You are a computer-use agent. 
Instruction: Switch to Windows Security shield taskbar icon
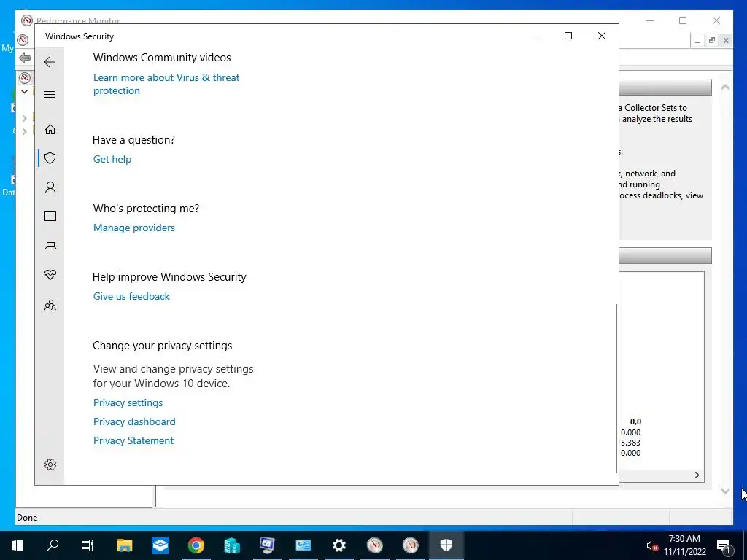point(446,545)
